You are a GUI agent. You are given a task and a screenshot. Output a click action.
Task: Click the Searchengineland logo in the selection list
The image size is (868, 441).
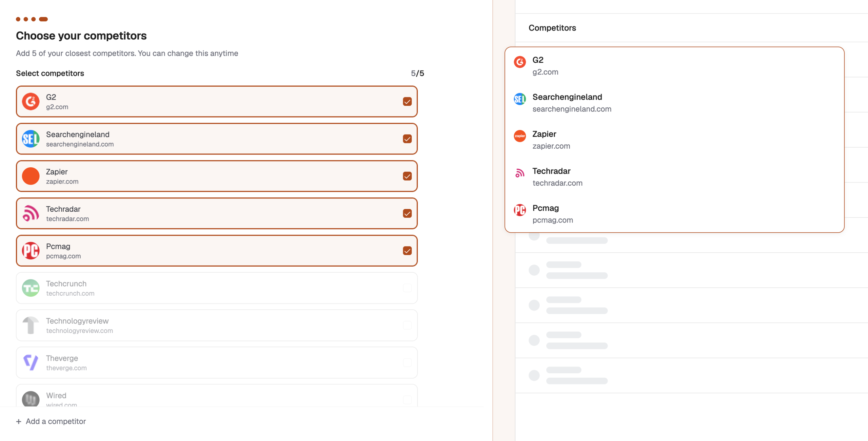pos(31,139)
